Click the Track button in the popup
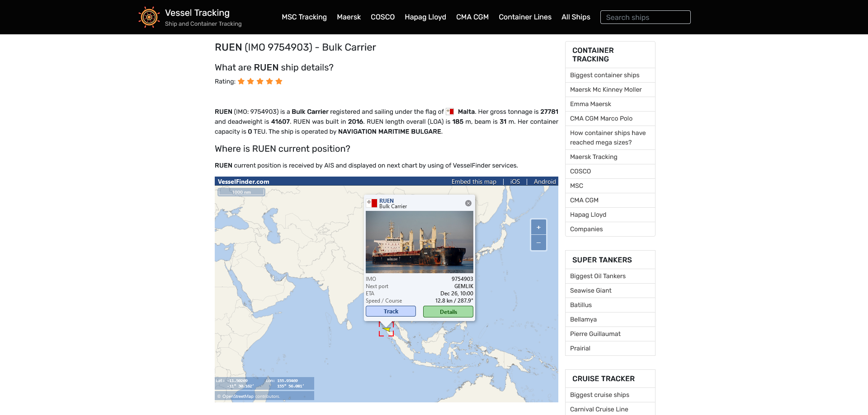This screenshot has height=415, width=868. click(391, 311)
